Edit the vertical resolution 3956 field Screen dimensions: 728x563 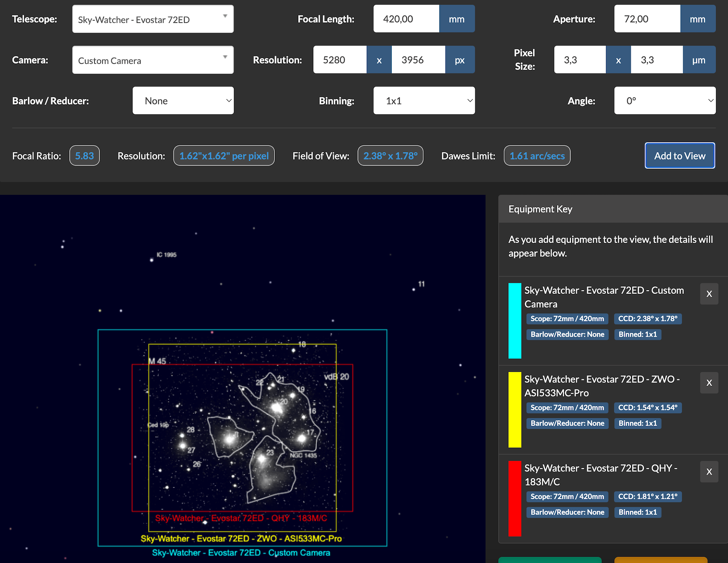(418, 60)
